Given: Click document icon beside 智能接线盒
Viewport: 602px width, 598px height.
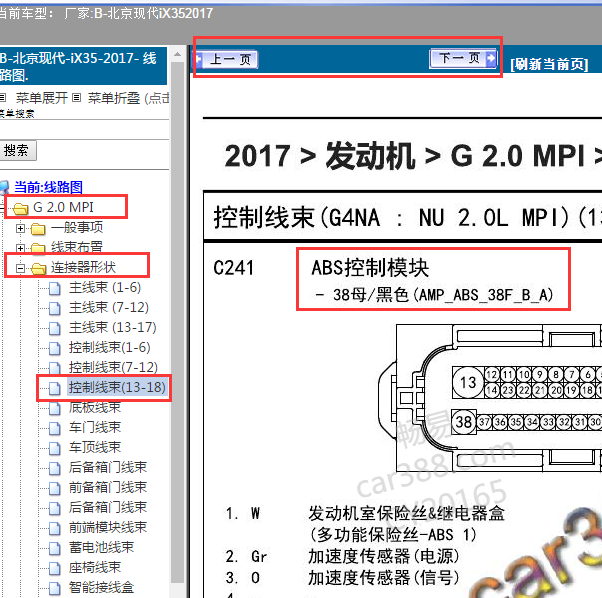Looking at the screenshot, I should click(55, 588).
